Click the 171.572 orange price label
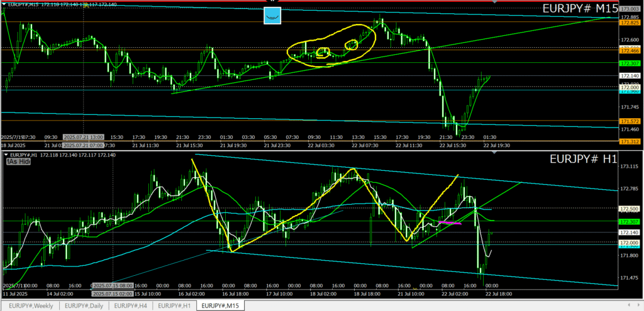Screen dimensions: 644x311 (x=630, y=121)
